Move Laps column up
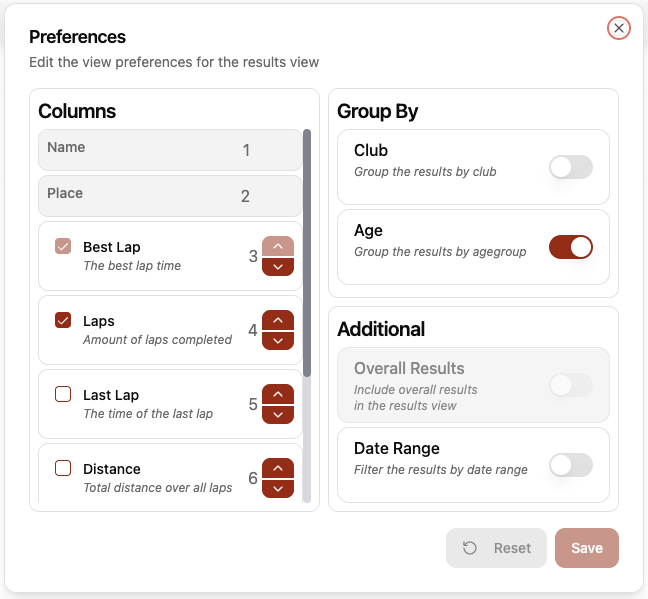 coord(278,320)
